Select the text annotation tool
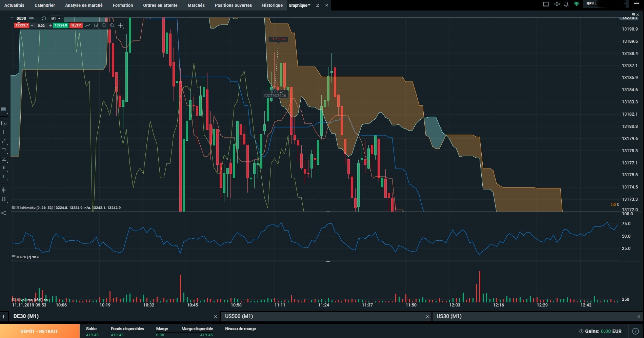This screenshot has height=338, width=644. (4, 176)
